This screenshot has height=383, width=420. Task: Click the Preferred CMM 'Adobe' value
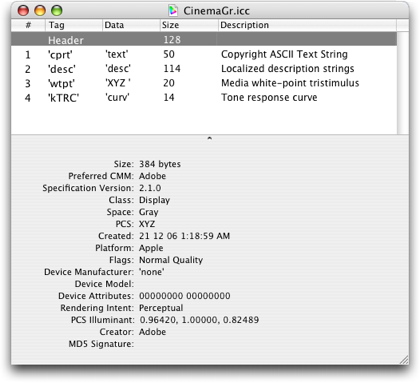[152, 176]
